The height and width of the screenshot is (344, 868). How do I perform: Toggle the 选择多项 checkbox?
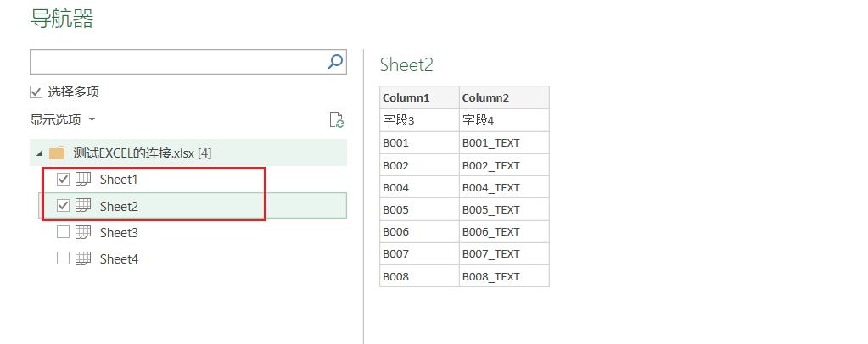(x=36, y=92)
